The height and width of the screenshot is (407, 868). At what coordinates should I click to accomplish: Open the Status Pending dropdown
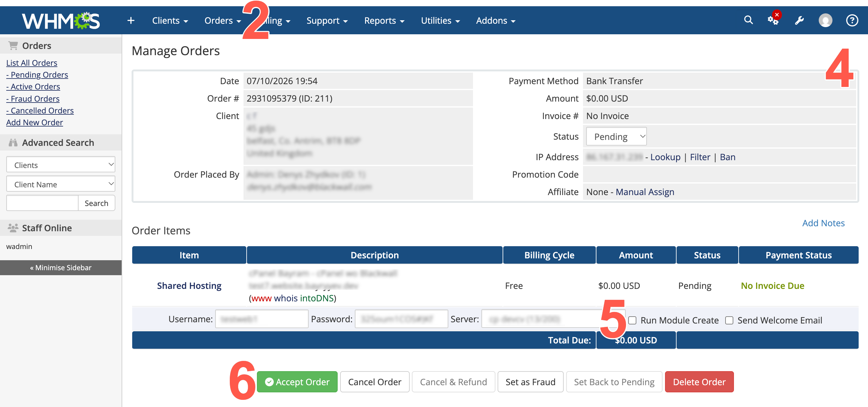point(616,136)
